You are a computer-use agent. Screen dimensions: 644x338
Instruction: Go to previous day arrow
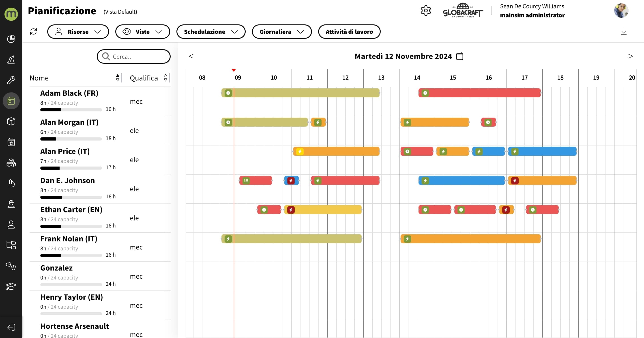tap(191, 56)
